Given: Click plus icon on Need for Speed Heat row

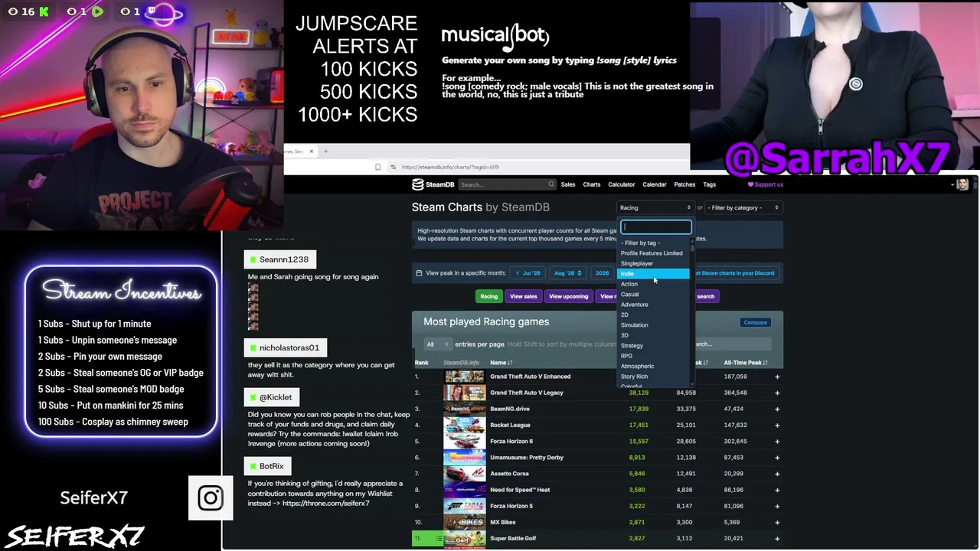Looking at the screenshot, I should (777, 490).
